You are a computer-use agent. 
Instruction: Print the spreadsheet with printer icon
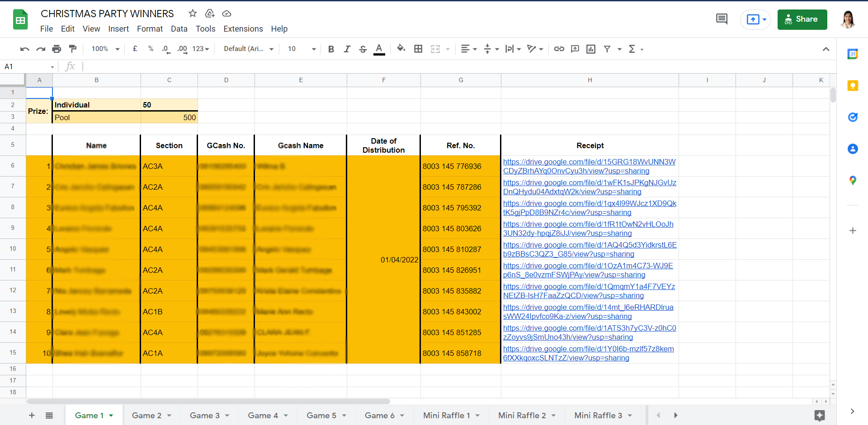click(x=57, y=49)
